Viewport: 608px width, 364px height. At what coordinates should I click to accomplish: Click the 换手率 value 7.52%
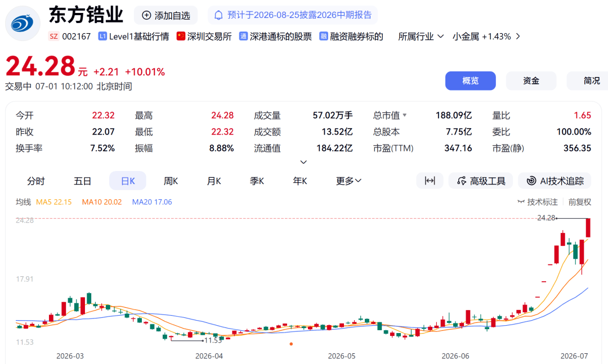click(102, 148)
